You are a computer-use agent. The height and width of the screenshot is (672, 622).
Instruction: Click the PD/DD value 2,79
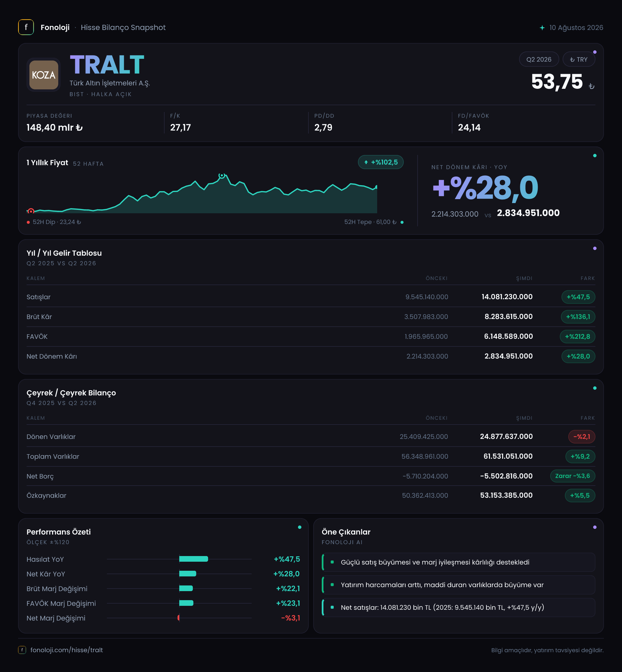coord(323,128)
